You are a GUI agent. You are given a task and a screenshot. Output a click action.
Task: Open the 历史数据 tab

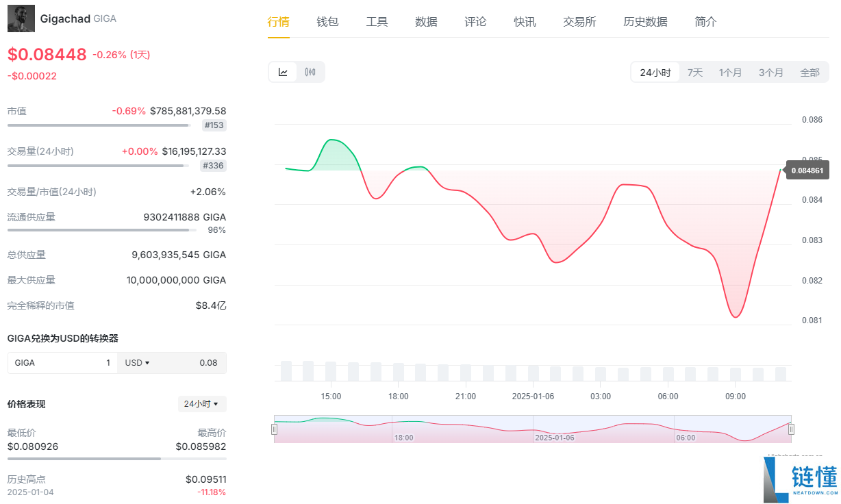[645, 22]
